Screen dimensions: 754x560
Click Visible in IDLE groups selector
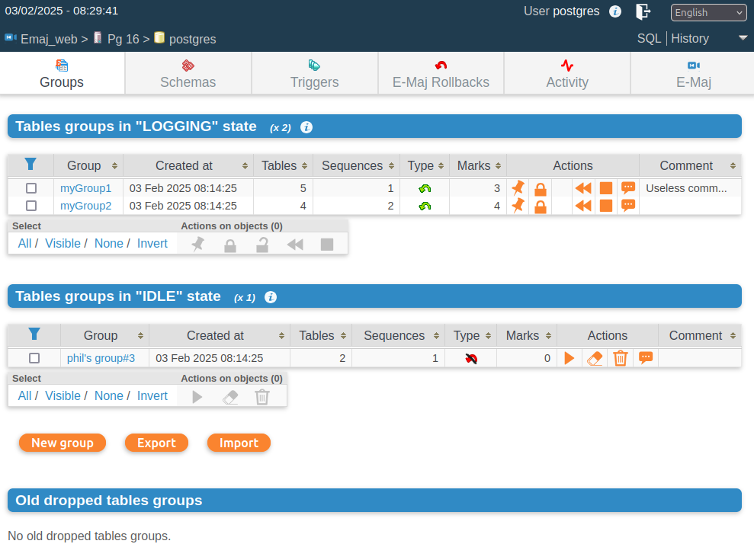[x=63, y=395]
